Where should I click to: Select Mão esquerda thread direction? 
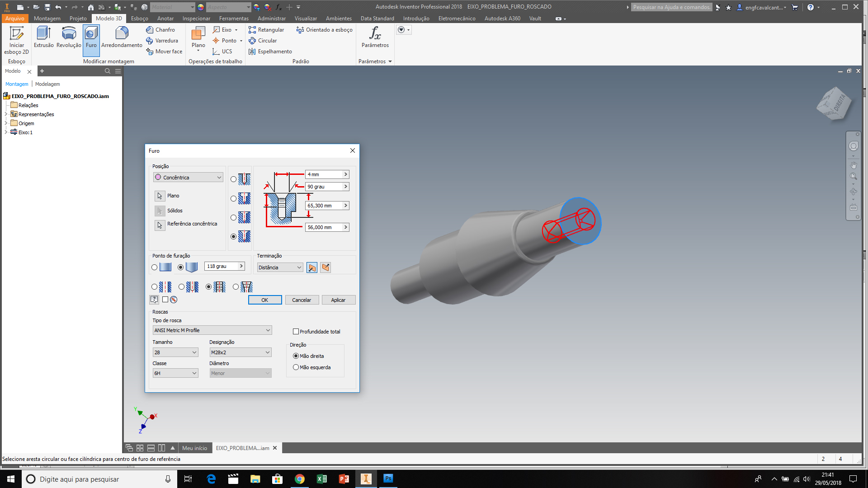[x=296, y=367]
